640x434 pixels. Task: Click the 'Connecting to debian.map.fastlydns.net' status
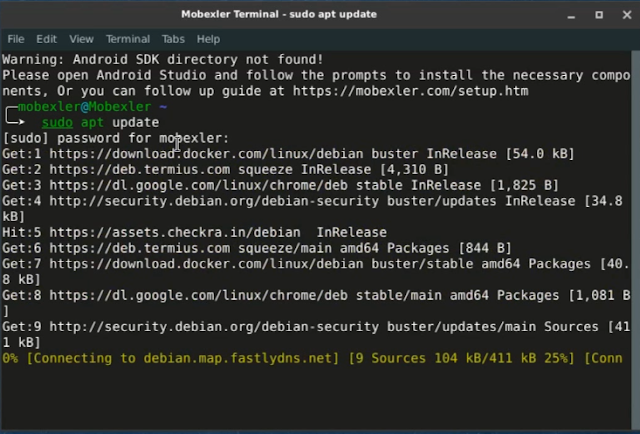[x=182, y=358]
